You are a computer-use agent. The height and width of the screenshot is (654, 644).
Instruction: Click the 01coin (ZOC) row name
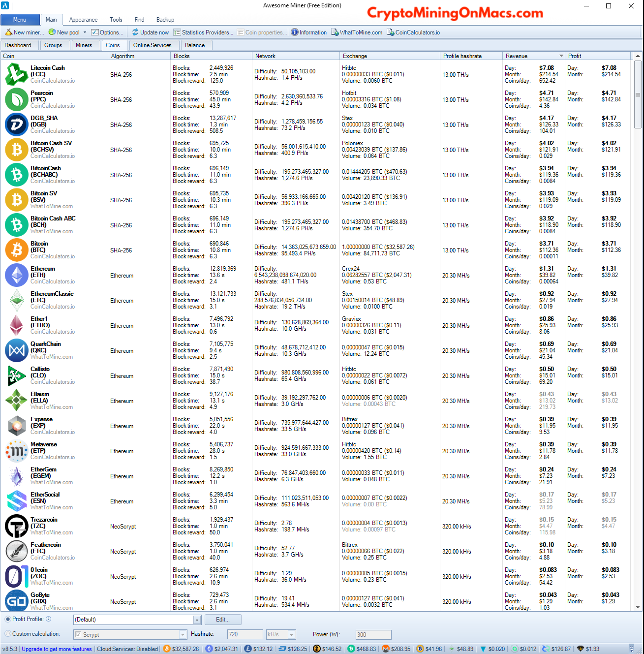click(x=39, y=573)
